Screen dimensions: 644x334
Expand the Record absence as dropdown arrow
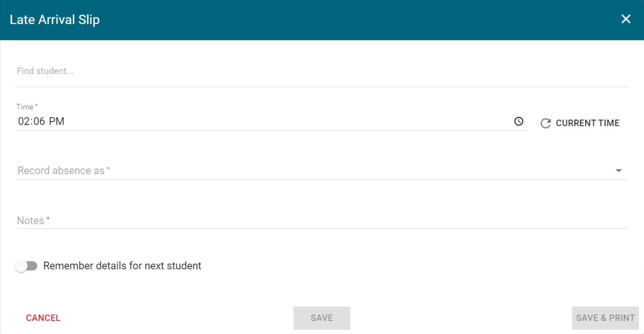click(619, 171)
